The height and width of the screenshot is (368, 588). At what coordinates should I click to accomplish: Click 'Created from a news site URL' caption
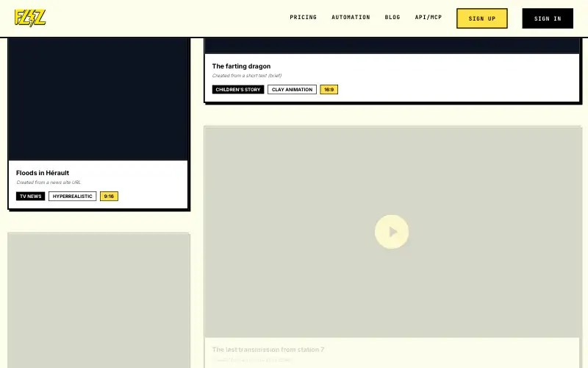(x=49, y=183)
